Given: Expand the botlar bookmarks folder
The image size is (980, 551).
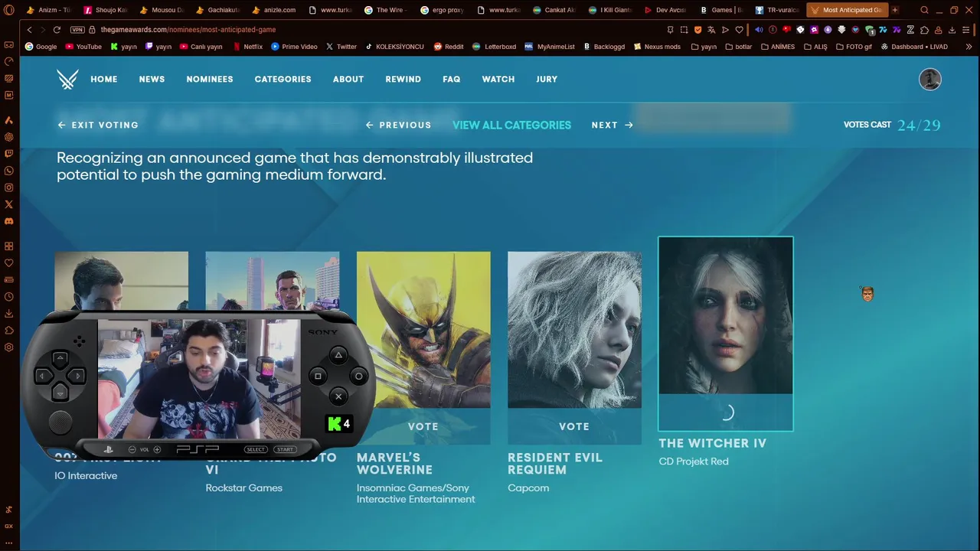Looking at the screenshot, I should coord(738,47).
